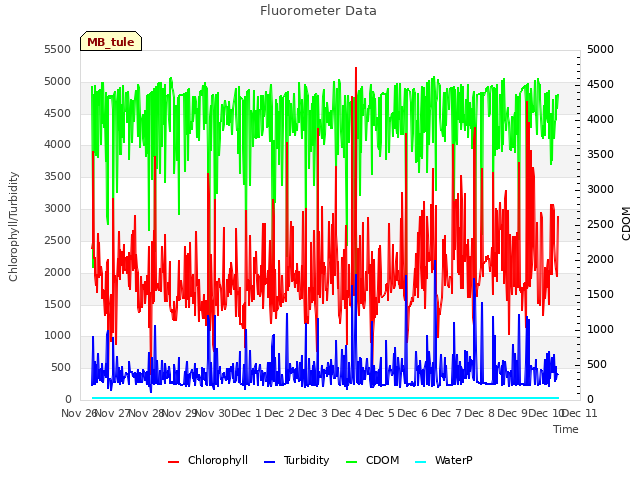Viewport: 640px width, 480px height.
Task: Select the CDOM legend label
Action: pyautogui.click(x=382, y=460)
